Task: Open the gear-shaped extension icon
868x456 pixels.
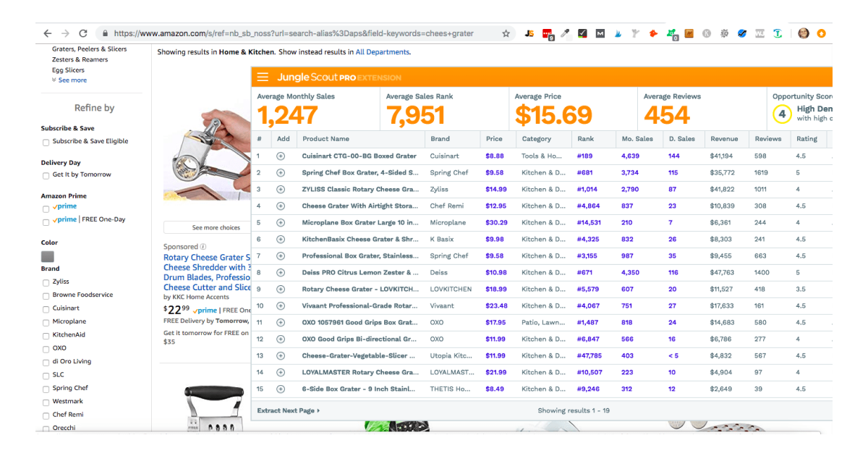Action: 724,33
